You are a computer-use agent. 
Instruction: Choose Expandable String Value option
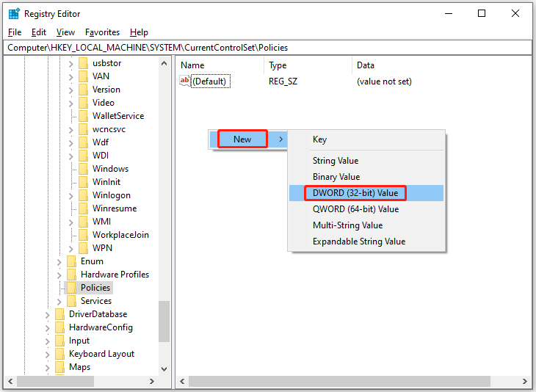point(366,242)
